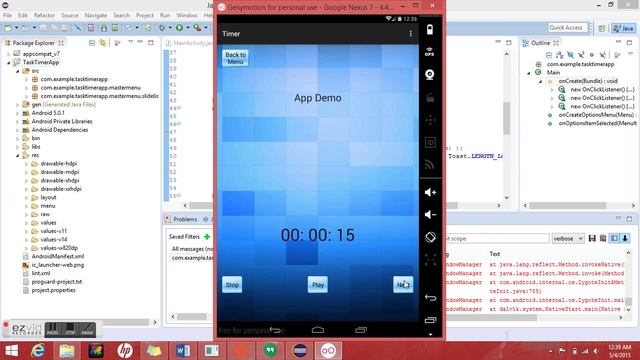Select AndroidManifest.xml file
640x360 pixels.
click(58, 256)
